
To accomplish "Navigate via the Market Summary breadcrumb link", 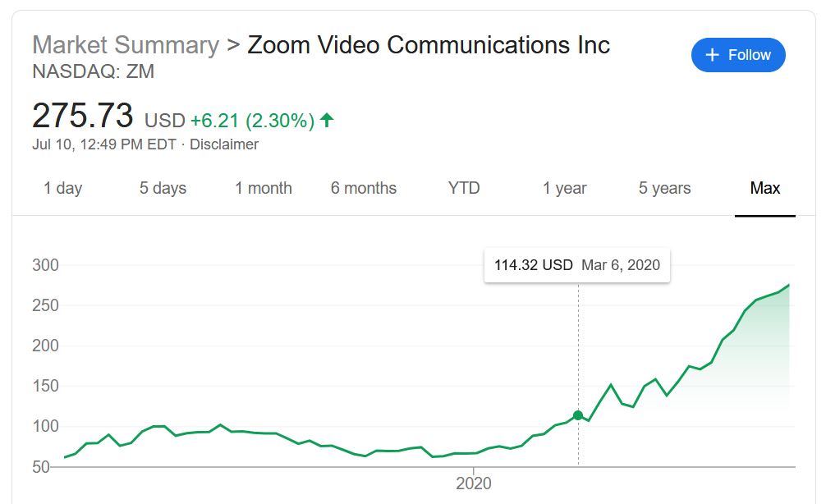I will [x=127, y=46].
